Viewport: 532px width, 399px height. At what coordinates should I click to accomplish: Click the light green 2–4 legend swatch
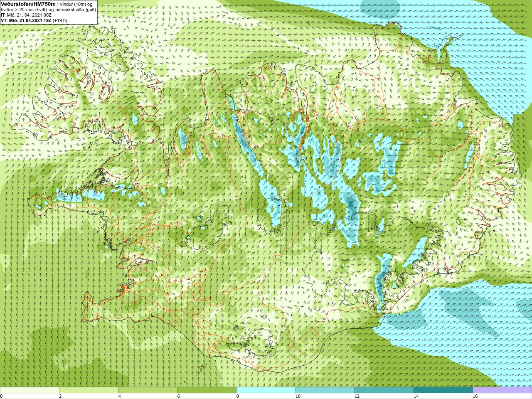click(x=89, y=390)
